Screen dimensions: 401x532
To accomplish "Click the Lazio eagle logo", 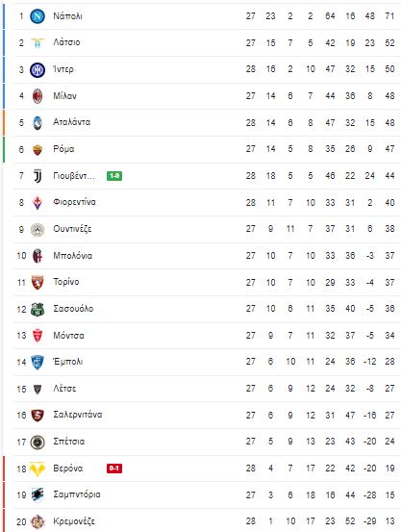I will [38, 42].
